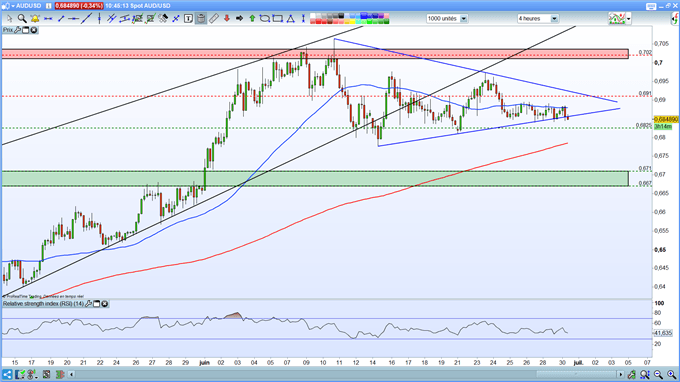Choose the blue X cross marker tool
The image size is (680, 382).
click(176, 19)
